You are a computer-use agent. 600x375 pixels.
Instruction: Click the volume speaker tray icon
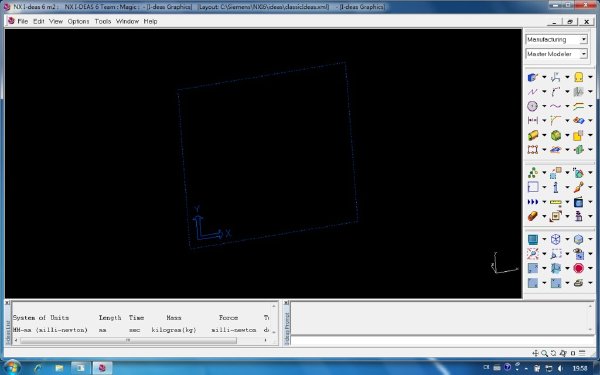click(x=560, y=368)
